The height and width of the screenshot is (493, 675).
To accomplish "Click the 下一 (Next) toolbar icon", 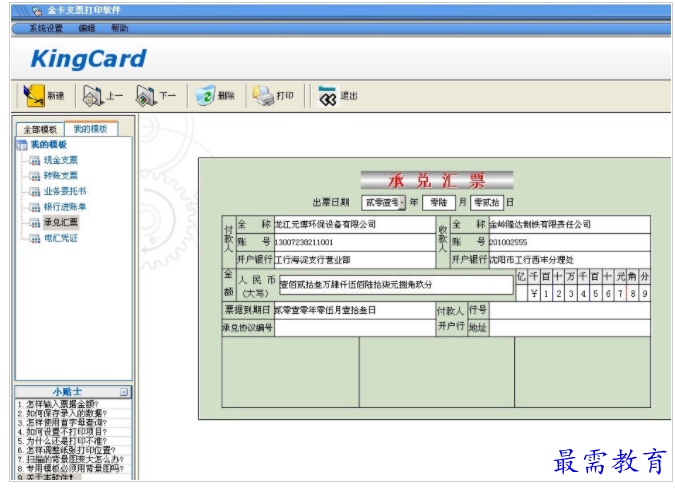I will (146, 95).
